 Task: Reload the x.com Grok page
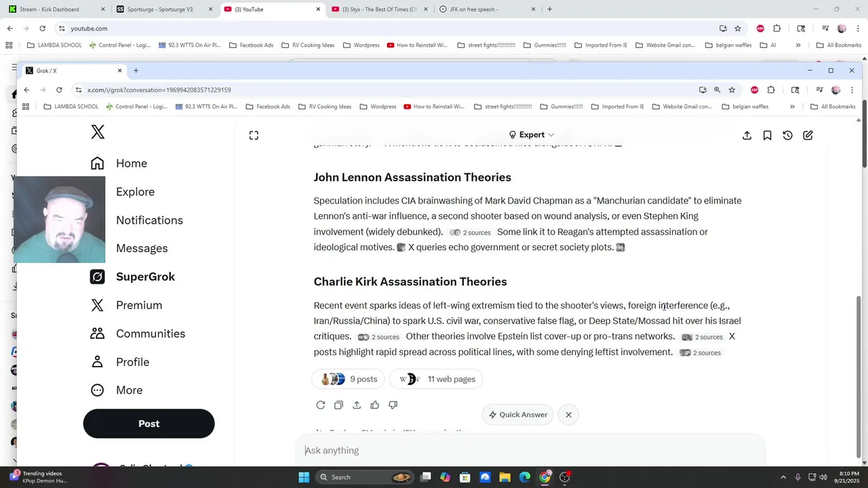[59, 89]
